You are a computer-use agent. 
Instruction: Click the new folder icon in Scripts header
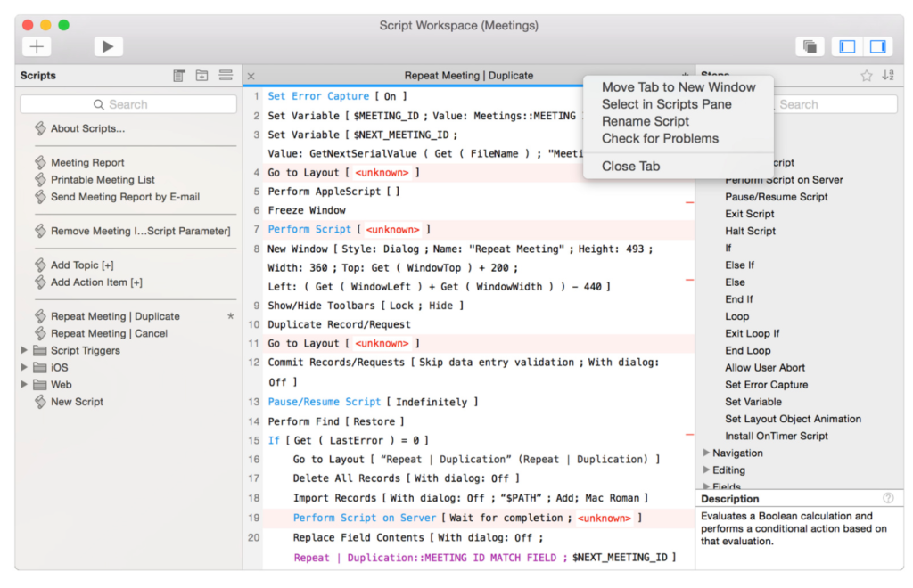pyautogui.click(x=202, y=76)
